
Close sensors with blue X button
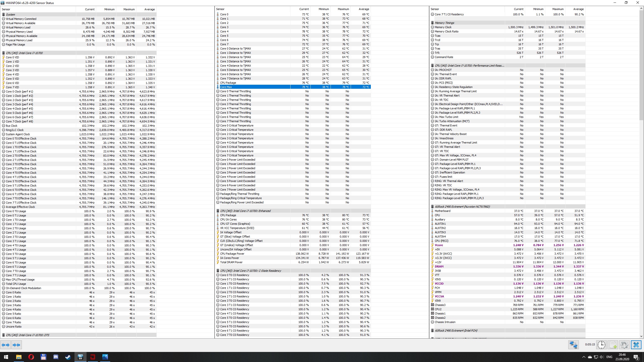tap(636, 345)
